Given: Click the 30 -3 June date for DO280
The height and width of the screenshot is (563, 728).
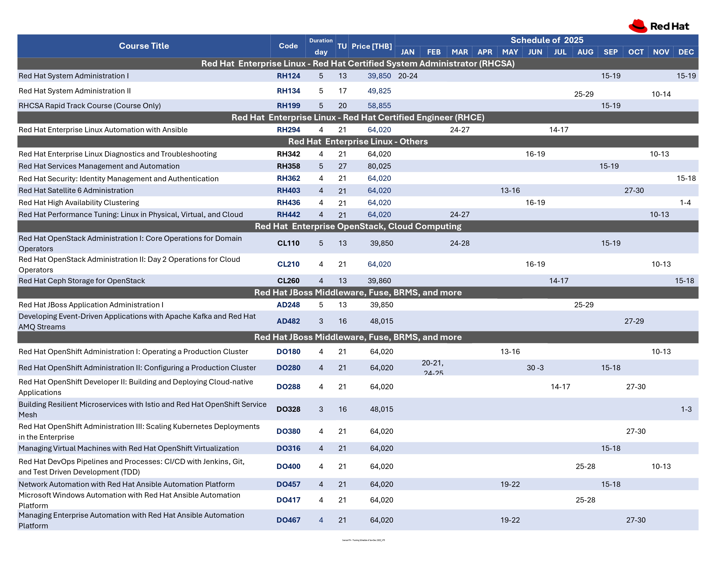Looking at the screenshot, I should [x=535, y=368].
